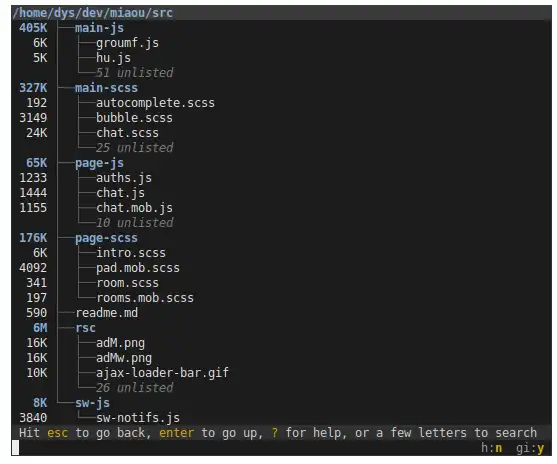
Task: Select adM.png file
Action: [x=120, y=343]
